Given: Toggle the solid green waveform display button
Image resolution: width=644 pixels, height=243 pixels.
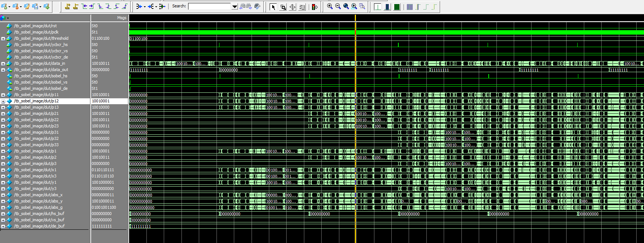Looking at the screenshot, I should (397, 7).
